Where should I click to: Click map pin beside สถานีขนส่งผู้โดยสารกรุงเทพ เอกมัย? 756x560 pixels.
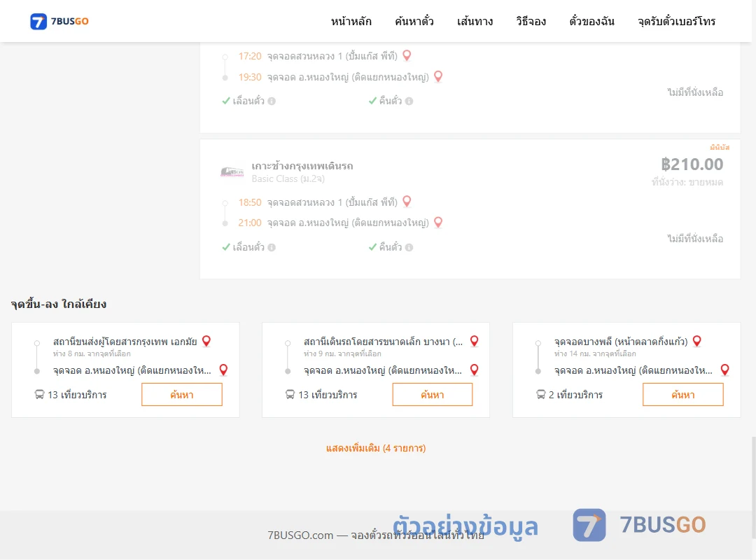(206, 341)
